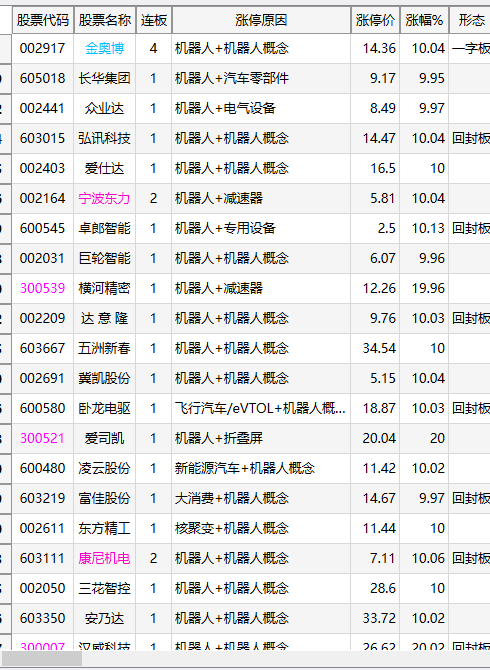
Task: Select stock name 弘讯科技
Action: pos(105,138)
